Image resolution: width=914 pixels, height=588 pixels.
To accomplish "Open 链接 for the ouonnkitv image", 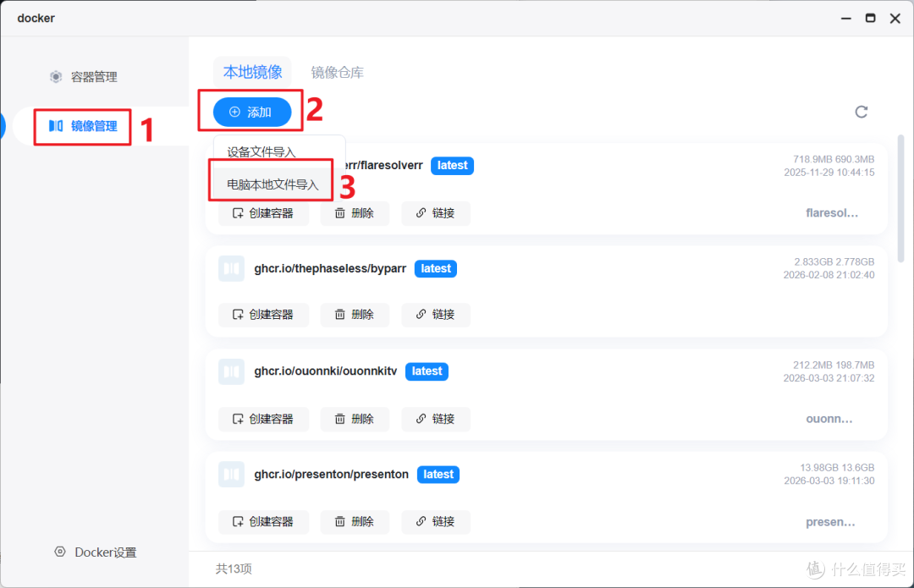I will (436, 419).
